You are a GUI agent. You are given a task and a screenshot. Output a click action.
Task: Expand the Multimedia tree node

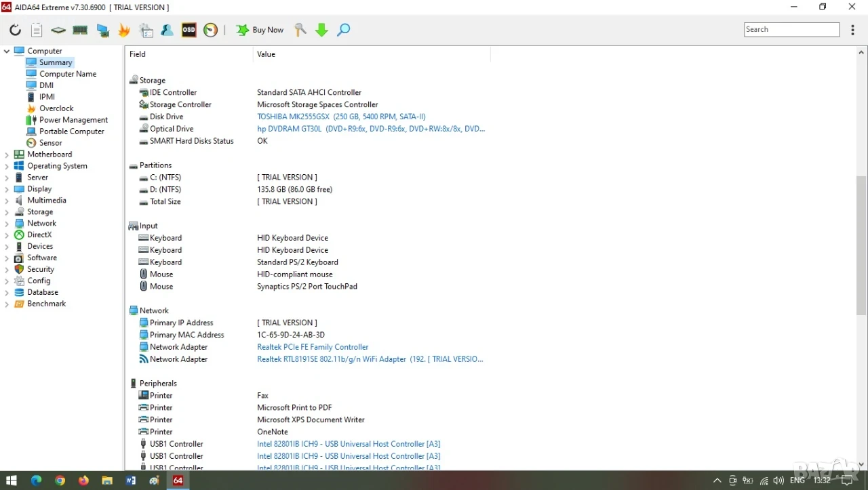7,201
